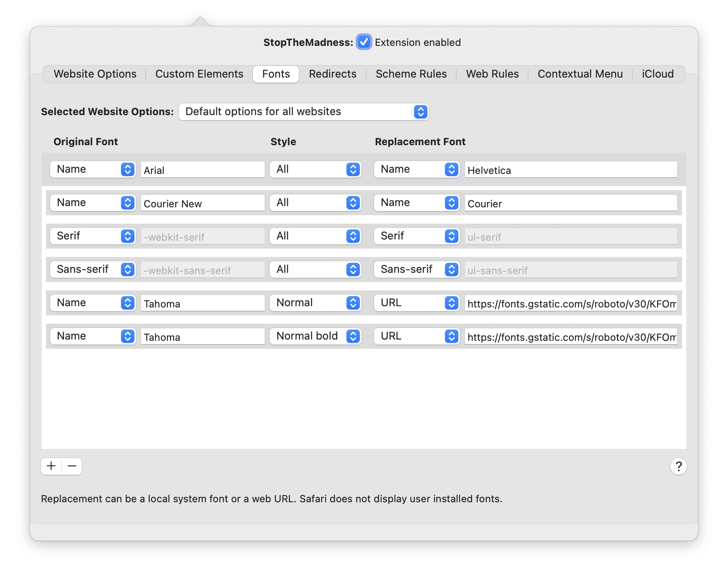Switch to Contextual Menu tab
The width and height of the screenshot is (728, 574).
[x=580, y=74]
